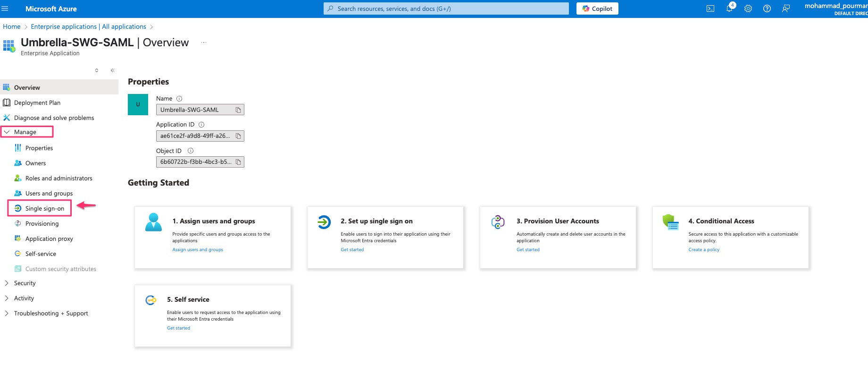Image resolution: width=868 pixels, height=365 pixels.
Task: Click the Create a policy link
Action: click(x=704, y=250)
